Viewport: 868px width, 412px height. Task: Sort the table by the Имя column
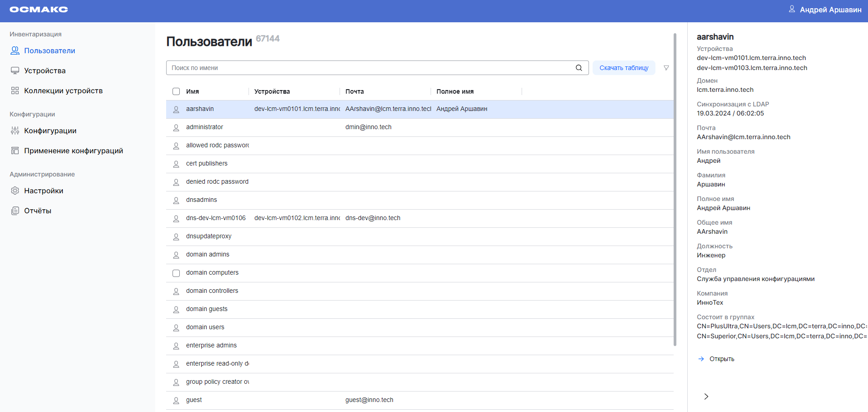point(192,91)
